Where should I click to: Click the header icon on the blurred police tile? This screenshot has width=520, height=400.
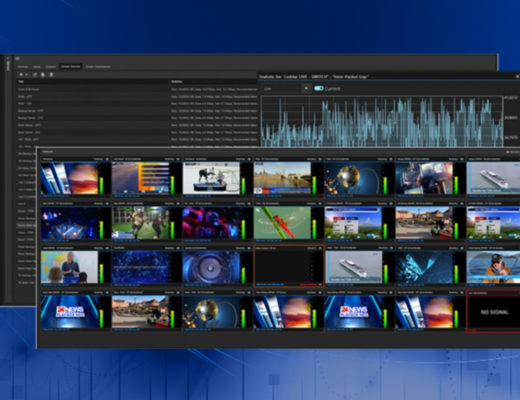(x=461, y=159)
